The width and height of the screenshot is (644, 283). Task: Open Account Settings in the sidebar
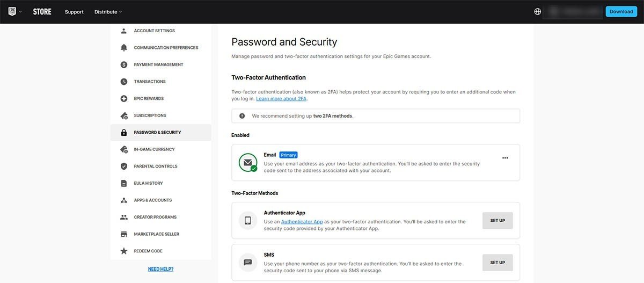(x=154, y=31)
